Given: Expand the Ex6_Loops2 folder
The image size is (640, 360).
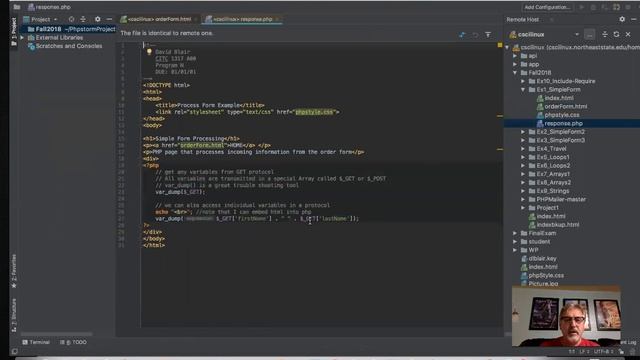Looking at the screenshot, I should pyautogui.click(x=523, y=166).
